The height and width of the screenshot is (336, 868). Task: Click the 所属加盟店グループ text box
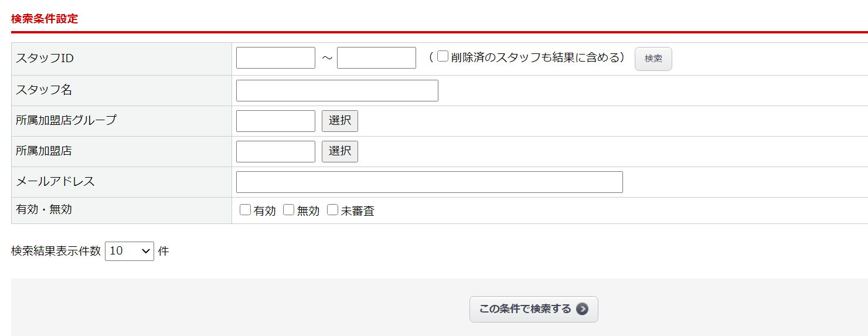tap(275, 121)
